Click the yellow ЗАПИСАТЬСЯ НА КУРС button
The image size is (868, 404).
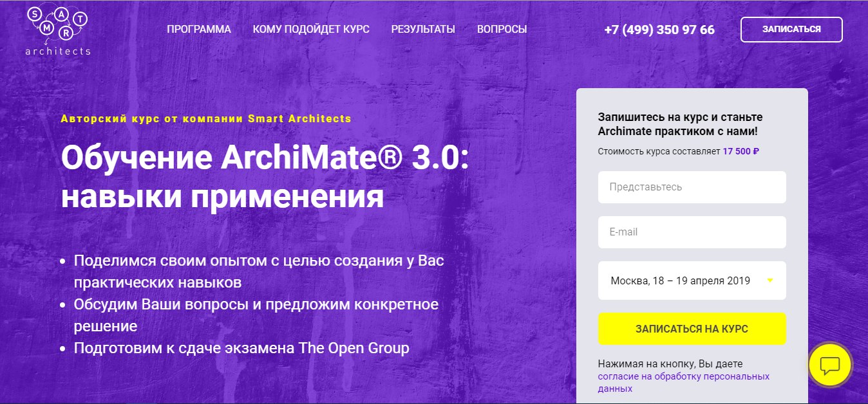pyautogui.click(x=692, y=329)
